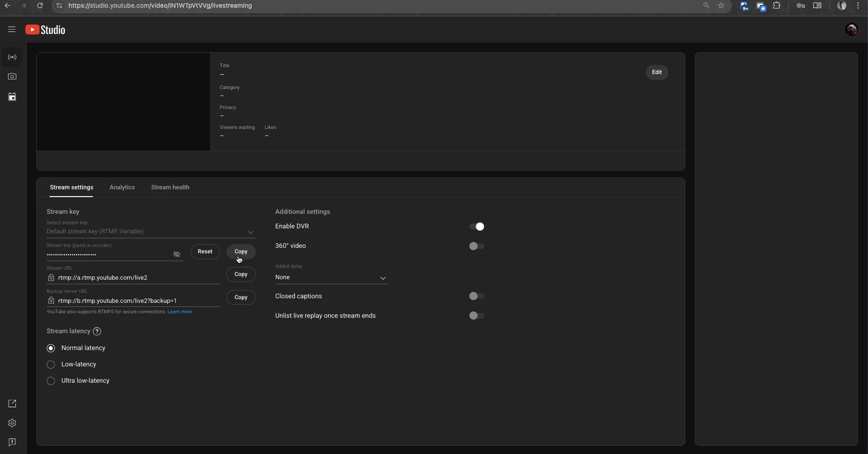Enable the 360° video toggle

(477, 246)
